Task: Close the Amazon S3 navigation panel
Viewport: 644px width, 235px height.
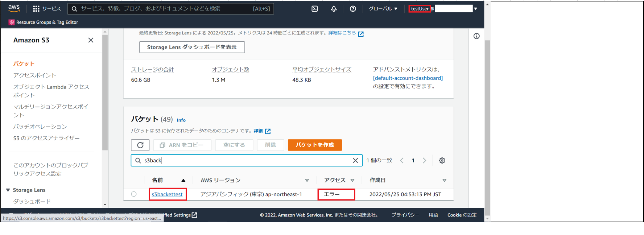Action: pos(91,40)
